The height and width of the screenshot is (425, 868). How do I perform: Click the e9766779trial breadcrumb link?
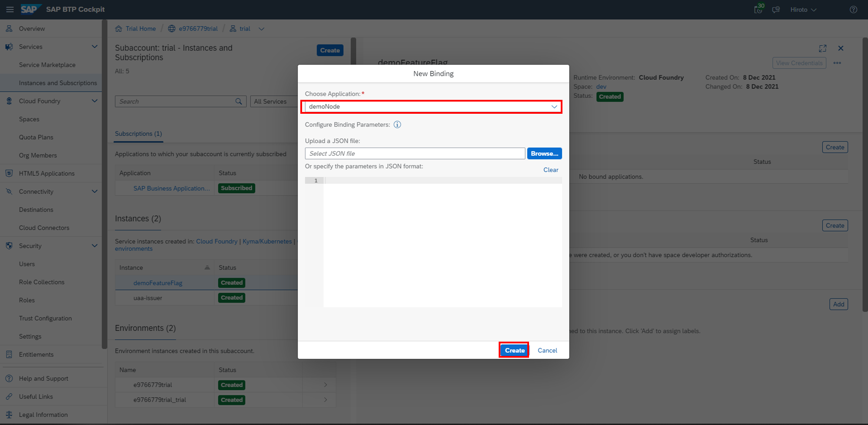pos(198,29)
